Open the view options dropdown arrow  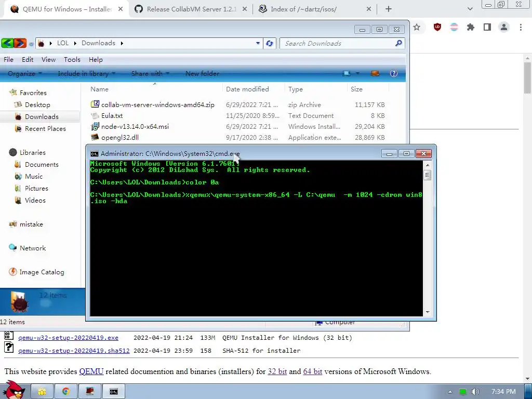(x=357, y=73)
